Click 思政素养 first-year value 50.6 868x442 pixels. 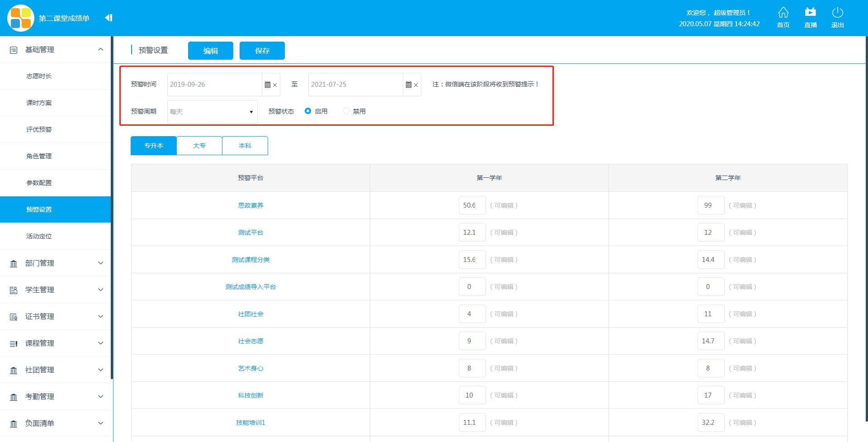click(x=472, y=205)
